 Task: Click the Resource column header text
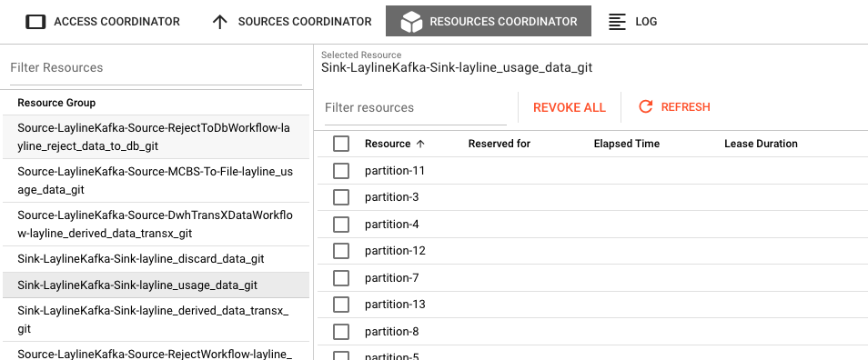click(x=388, y=144)
